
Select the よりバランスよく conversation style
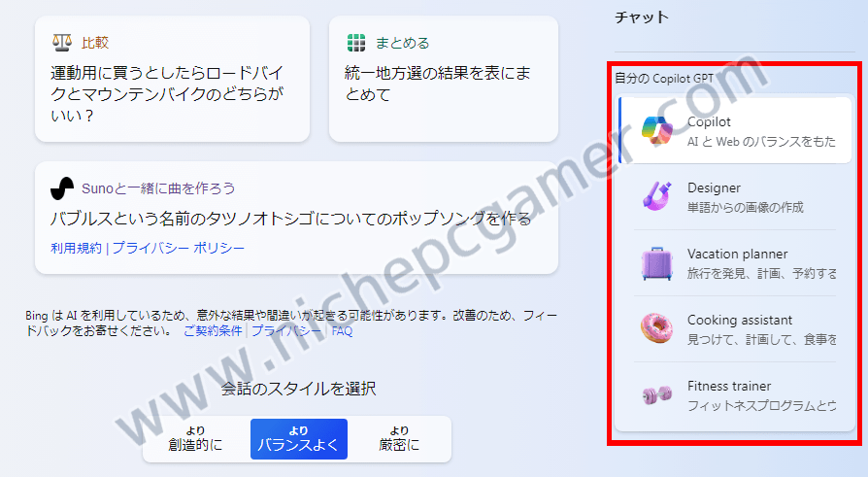(299, 439)
